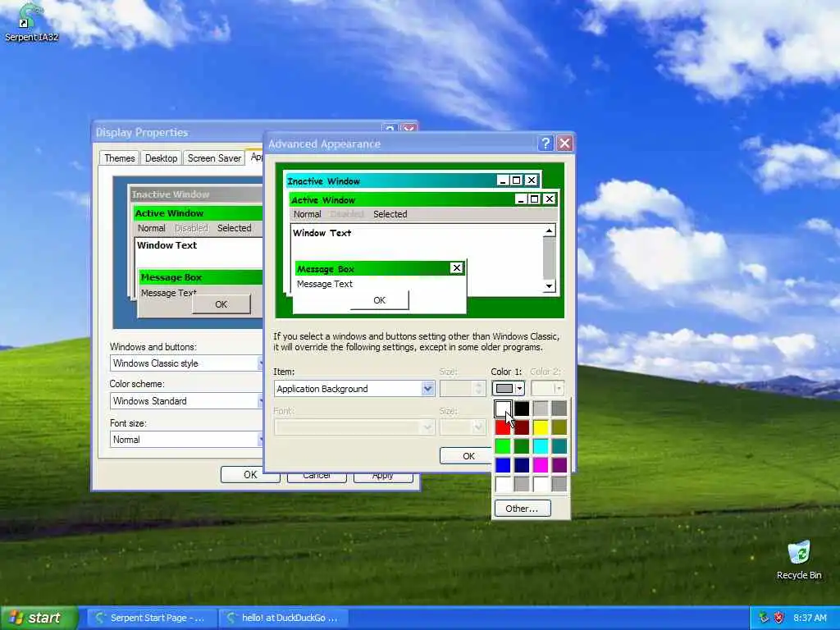Confirm with OK in Advanced Appearance

point(466,456)
